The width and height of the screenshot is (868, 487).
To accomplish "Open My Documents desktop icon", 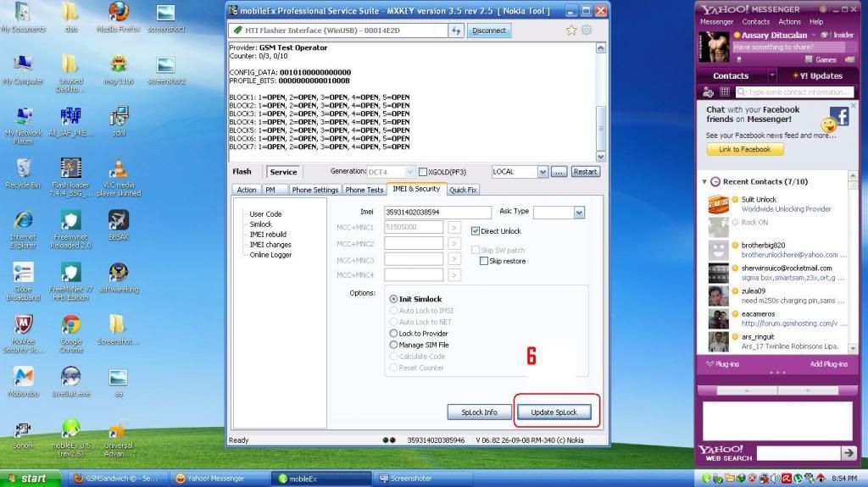I will [x=23, y=17].
